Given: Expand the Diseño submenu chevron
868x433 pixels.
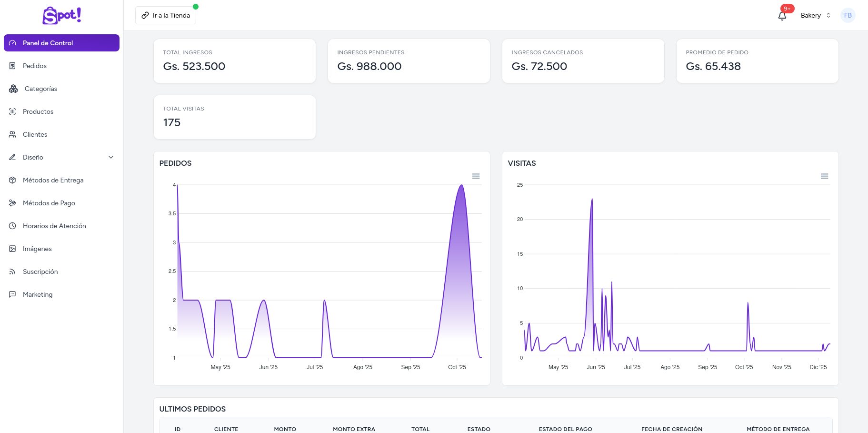Looking at the screenshot, I should pyautogui.click(x=111, y=157).
